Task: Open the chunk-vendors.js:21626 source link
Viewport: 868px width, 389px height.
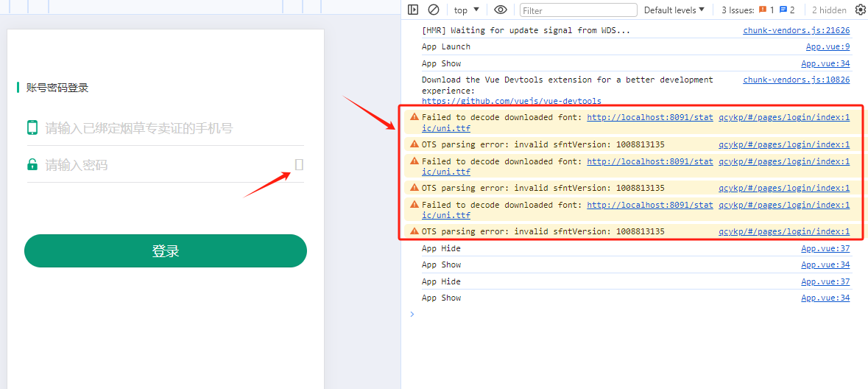Action: (796, 30)
